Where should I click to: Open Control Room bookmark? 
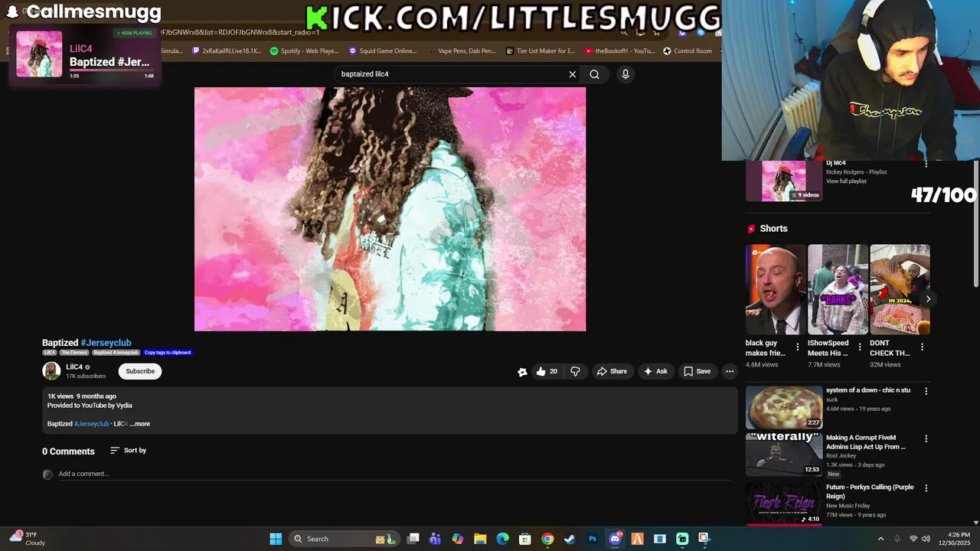(x=688, y=51)
